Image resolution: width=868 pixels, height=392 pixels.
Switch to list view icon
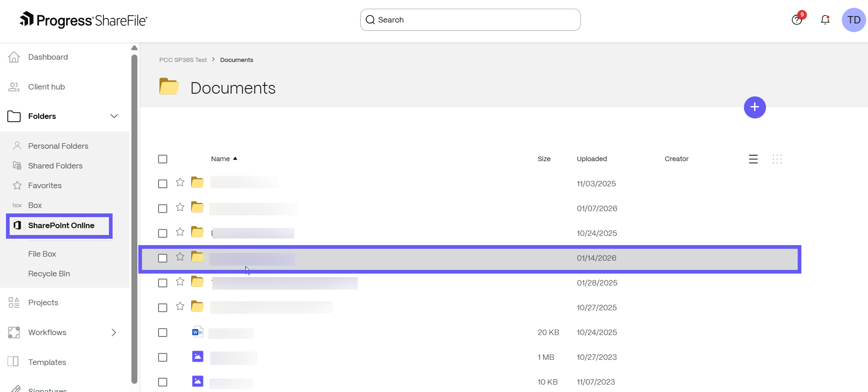point(753,159)
